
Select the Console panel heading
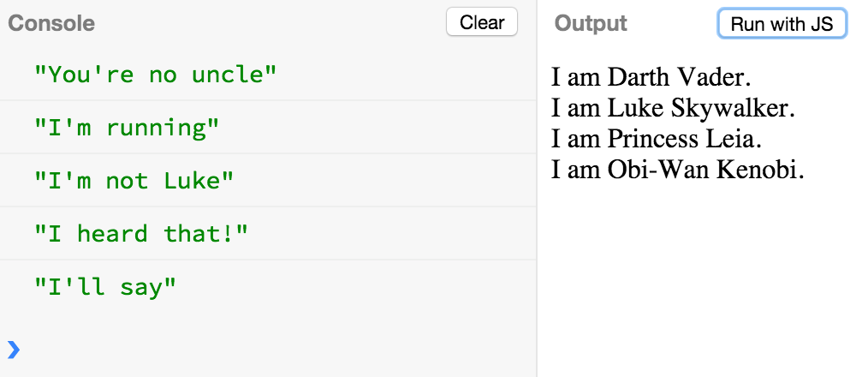coord(51,23)
